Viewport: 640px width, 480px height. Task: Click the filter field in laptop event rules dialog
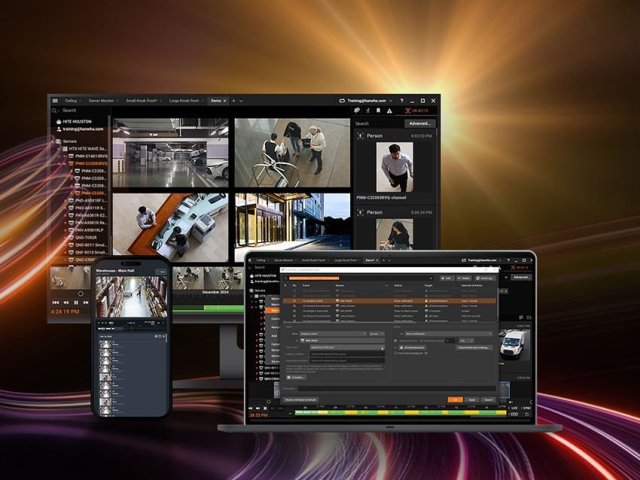pyautogui.click(x=360, y=278)
